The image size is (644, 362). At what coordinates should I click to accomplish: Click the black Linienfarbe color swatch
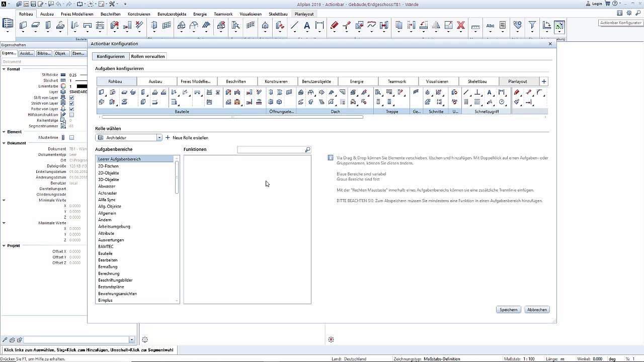pyautogui.click(x=82, y=86)
